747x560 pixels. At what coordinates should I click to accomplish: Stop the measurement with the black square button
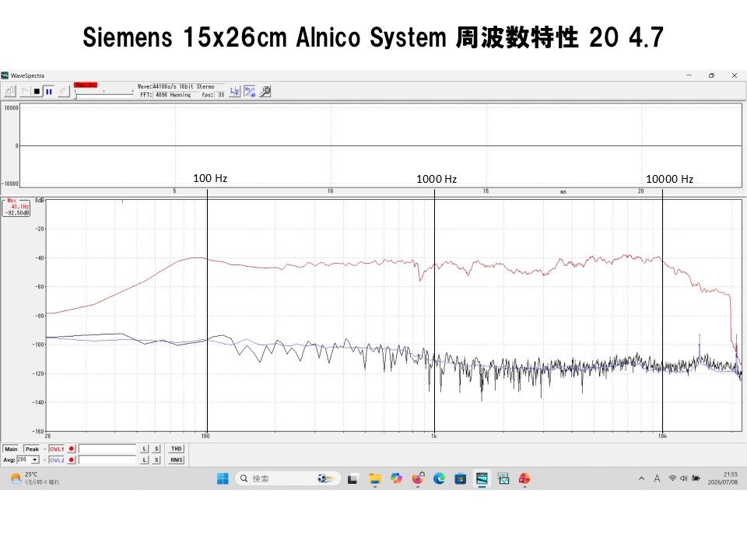37,91
